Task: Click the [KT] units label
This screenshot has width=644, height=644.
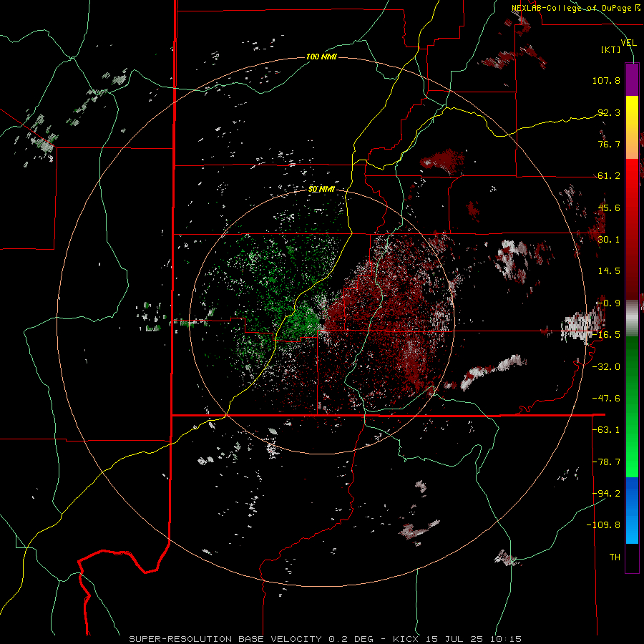Action: pos(611,49)
